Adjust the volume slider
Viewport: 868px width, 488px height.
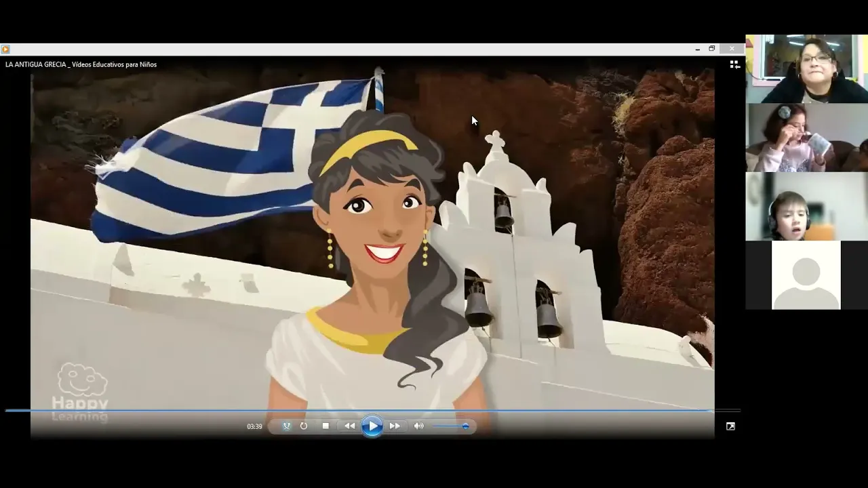click(450, 426)
